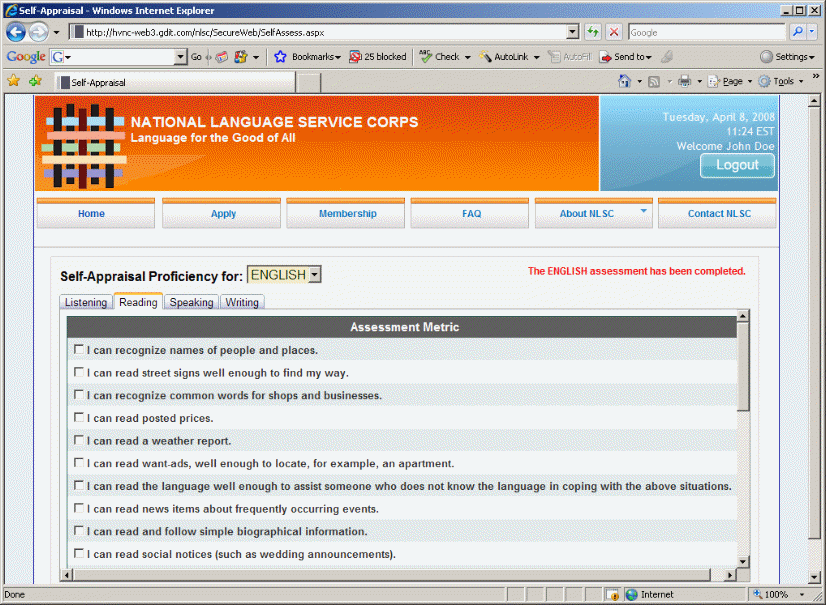Switch to the Speaking tab
Viewport: 826px width, 605px height.
pos(190,302)
